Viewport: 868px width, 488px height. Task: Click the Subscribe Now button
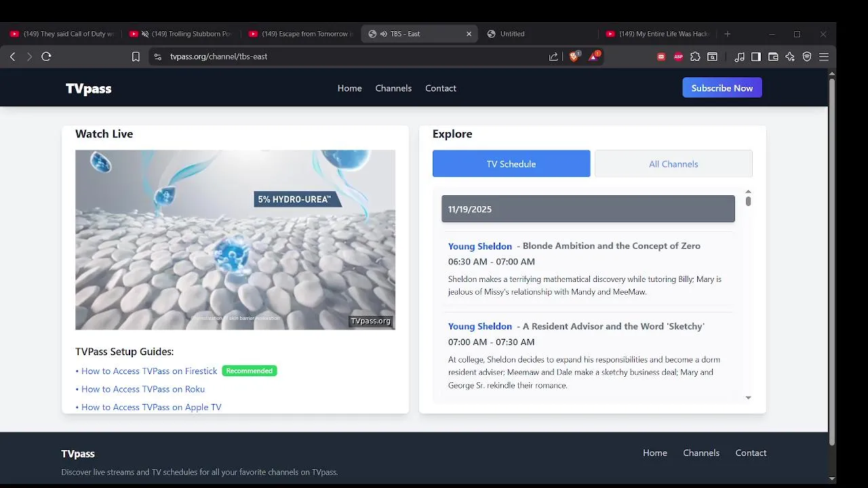[722, 88]
